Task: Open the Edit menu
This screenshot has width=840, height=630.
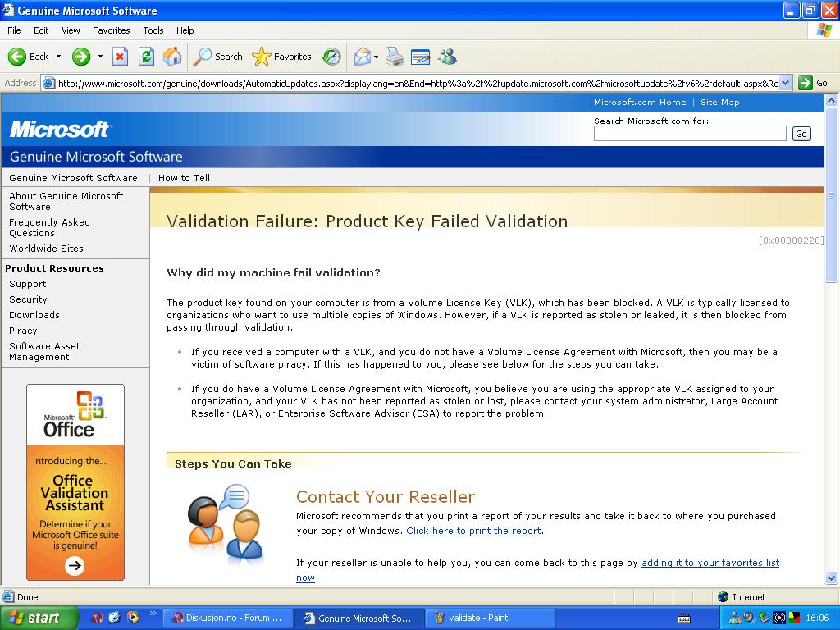Action: [x=41, y=30]
